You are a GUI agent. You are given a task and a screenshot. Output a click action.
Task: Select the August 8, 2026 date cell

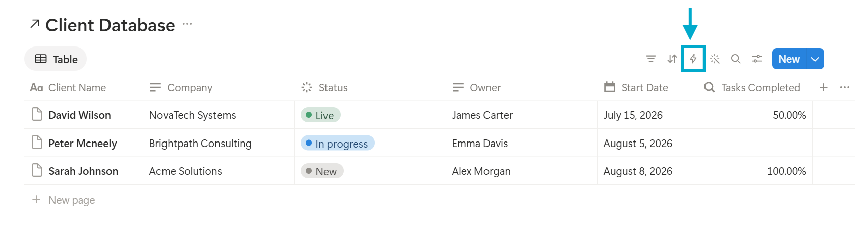click(x=647, y=171)
